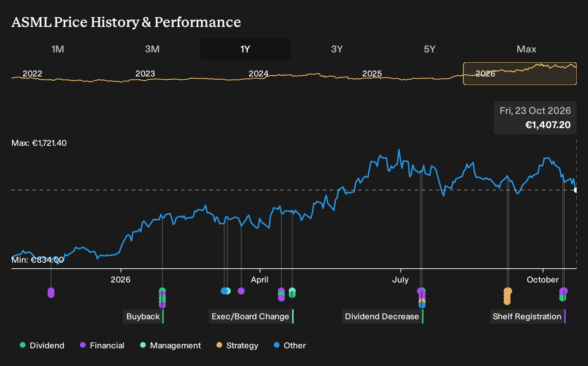Select the top green dot above Buyback
The image size is (588, 366).
pos(162,291)
